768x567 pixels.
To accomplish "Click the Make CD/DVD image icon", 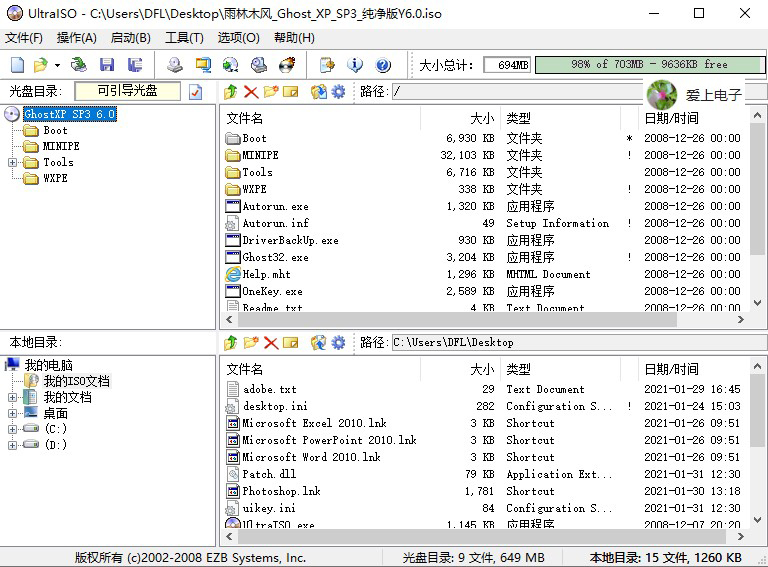I will [175, 65].
